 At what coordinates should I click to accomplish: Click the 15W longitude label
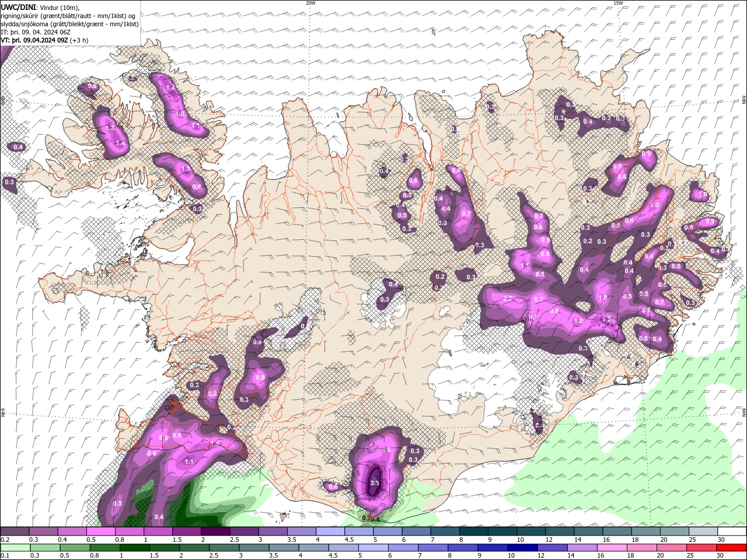(x=618, y=3)
